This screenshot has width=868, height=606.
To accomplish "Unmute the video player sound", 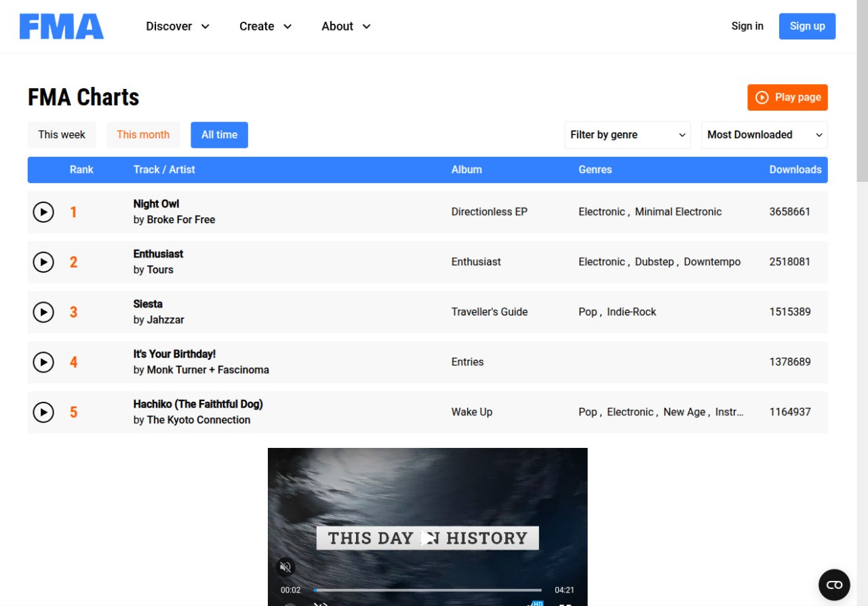I will click(285, 567).
